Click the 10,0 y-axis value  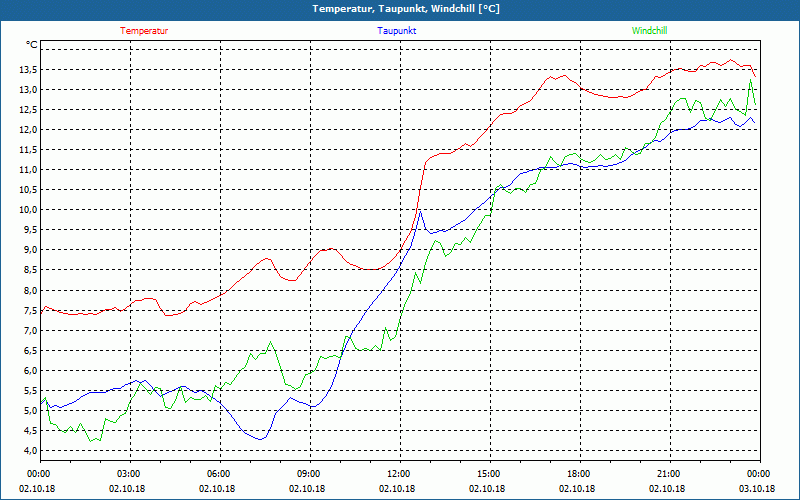point(29,210)
